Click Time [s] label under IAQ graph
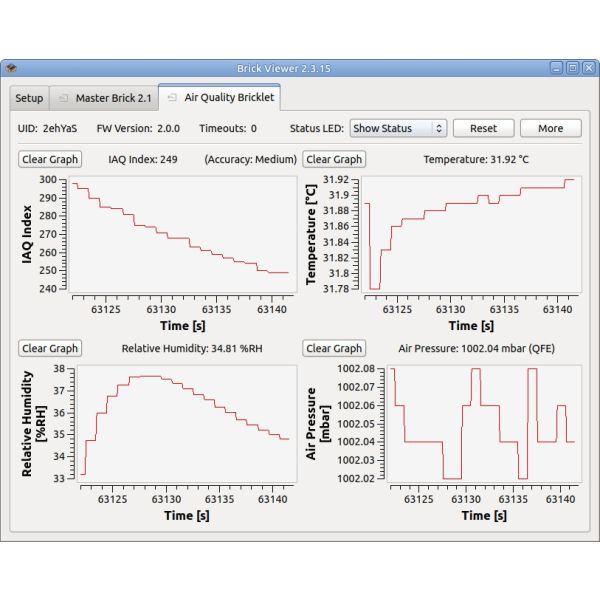This screenshot has width=600, height=600. point(183,326)
